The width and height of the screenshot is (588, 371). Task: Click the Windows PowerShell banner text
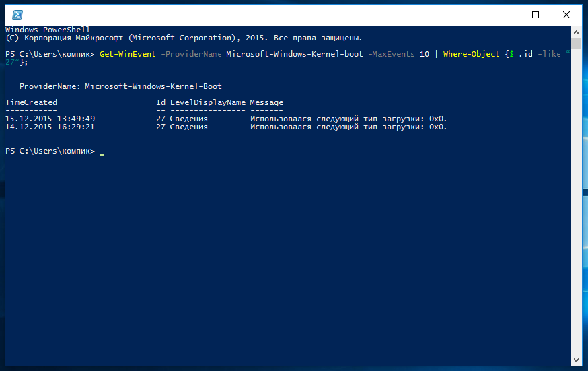pyautogui.click(x=48, y=30)
